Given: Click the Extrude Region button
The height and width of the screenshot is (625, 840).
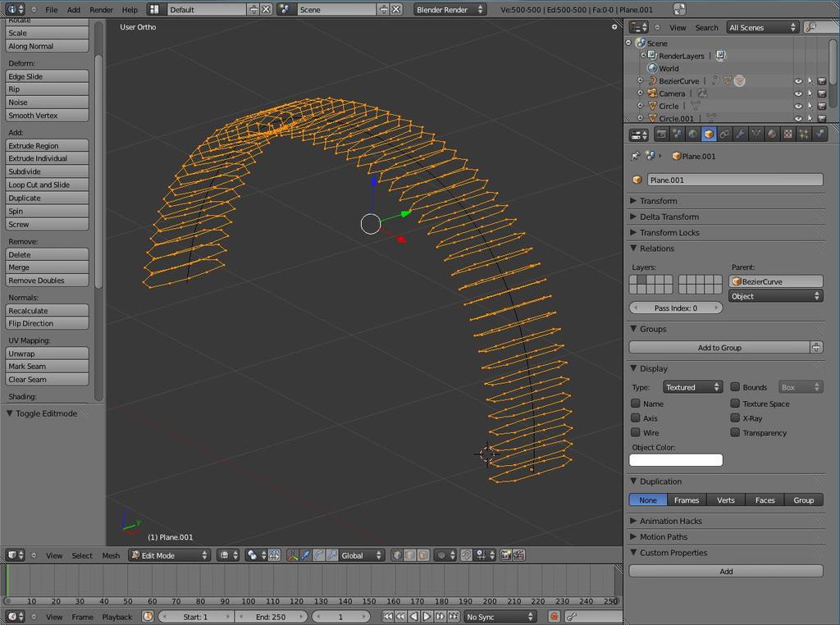Looking at the screenshot, I should tap(47, 146).
